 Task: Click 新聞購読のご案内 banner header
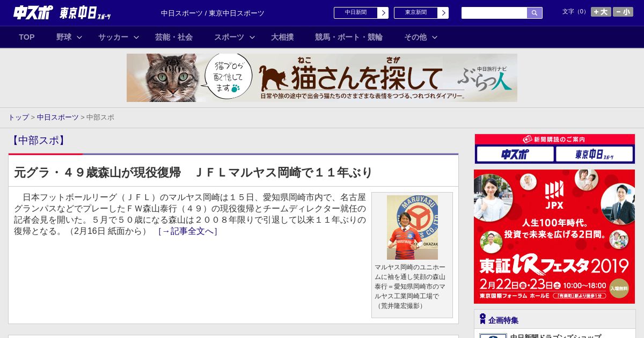click(x=554, y=139)
